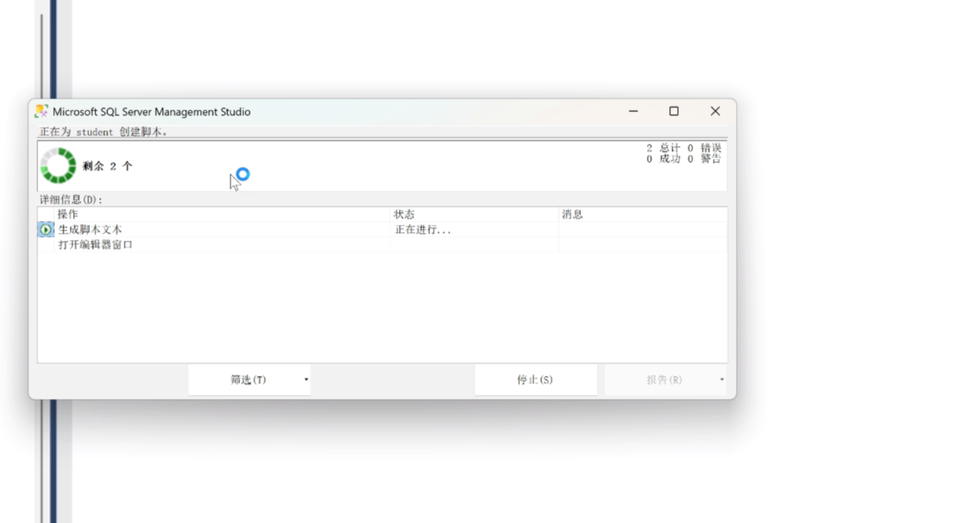The width and height of the screenshot is (980, 523).
Task: Expand the 报告(R) dropdown arrow
Action: (x=722, y=380)
